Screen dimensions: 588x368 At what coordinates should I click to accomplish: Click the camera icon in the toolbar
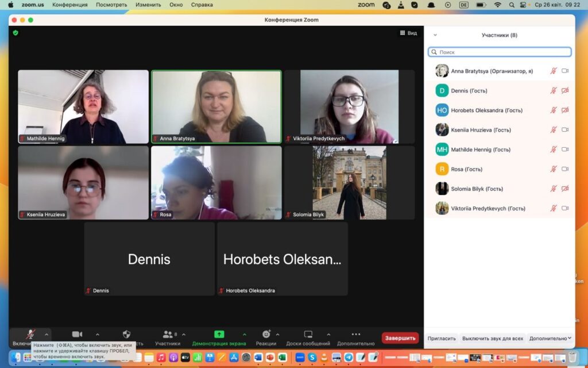tap(77, 334)
